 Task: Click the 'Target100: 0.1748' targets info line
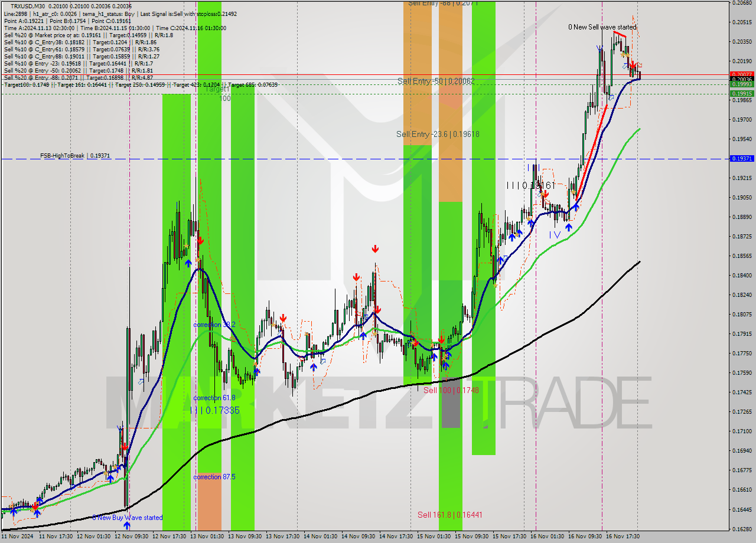coord(141,85)
